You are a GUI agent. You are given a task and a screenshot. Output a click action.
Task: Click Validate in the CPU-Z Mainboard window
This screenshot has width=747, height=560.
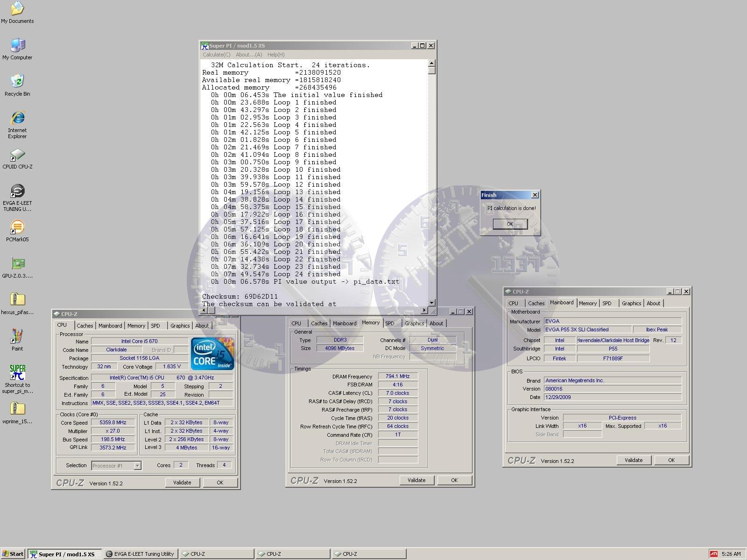634,460
